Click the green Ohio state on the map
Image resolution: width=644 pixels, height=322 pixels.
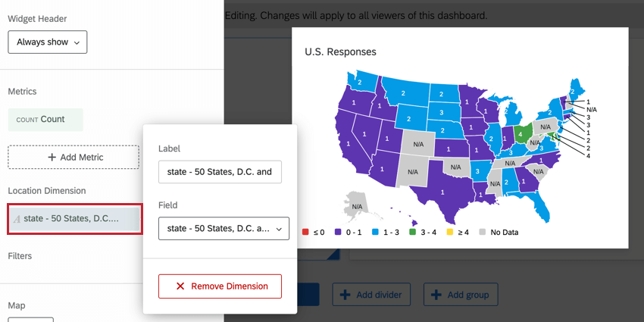[x=521, y=134]
